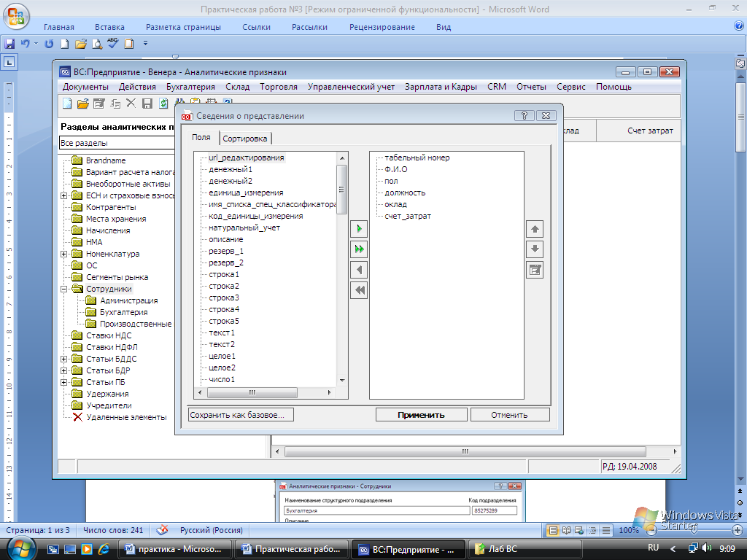Remove all fields with double left arrow
The height and width of the screenshot is (560, 747).
(x=359, y=290)
